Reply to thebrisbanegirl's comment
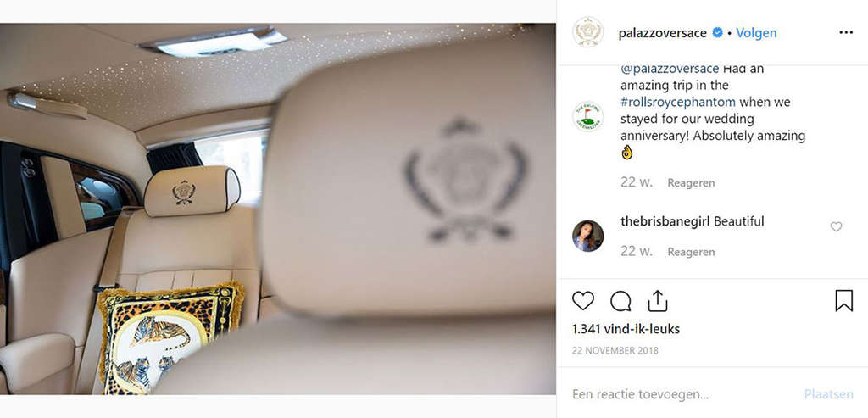Image resolution: width=868 pixels, height=418 pixels. click(691, 252)
